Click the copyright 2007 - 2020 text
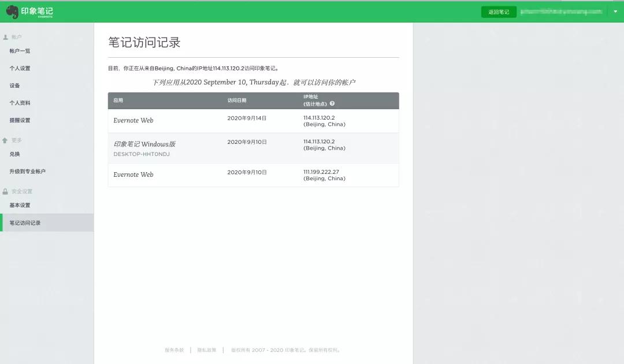Image resolution: width=624 pixels, height=364 pixels. pyautogui.click(x=285, y=350)
